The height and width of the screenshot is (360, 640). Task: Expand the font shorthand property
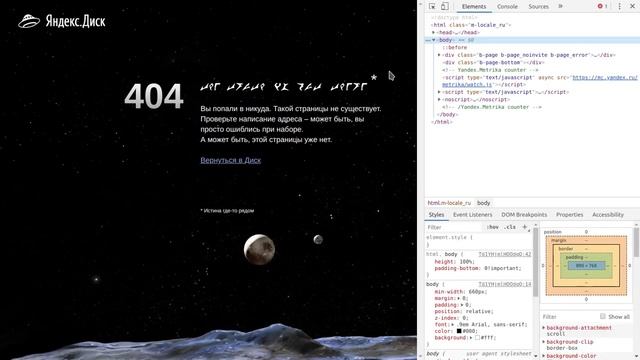(x=453, y=324)
